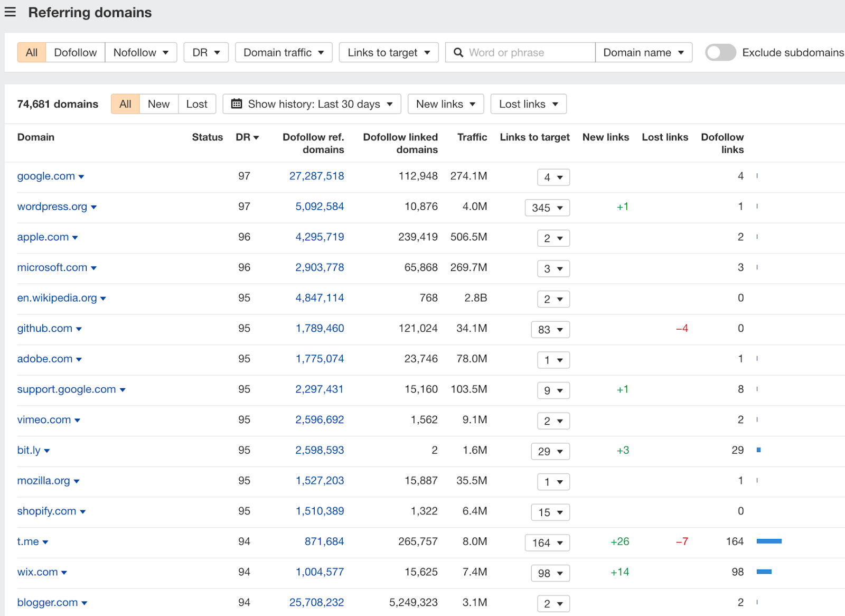This screenshot has width=845, height=616.
Task: Open the DR filter dropdown
Action: [x=206, y=52]
